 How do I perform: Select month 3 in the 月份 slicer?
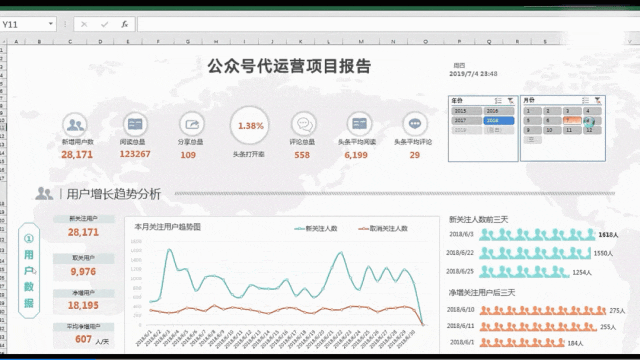[572, 111]
